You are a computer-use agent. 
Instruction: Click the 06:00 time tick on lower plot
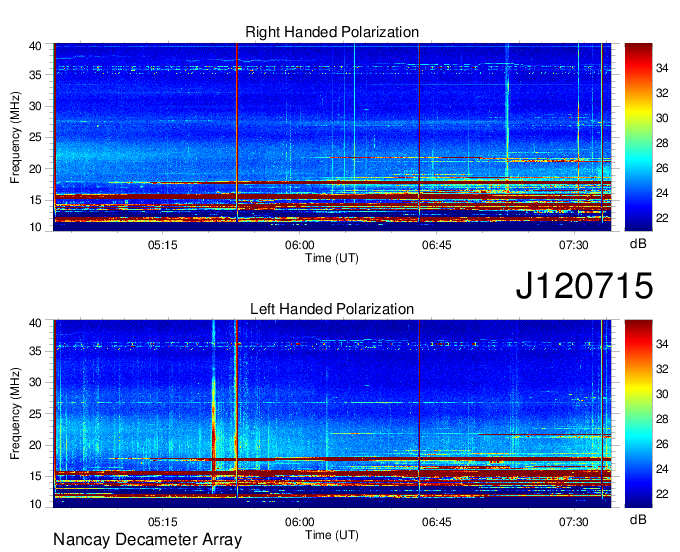tap(300, 522)
